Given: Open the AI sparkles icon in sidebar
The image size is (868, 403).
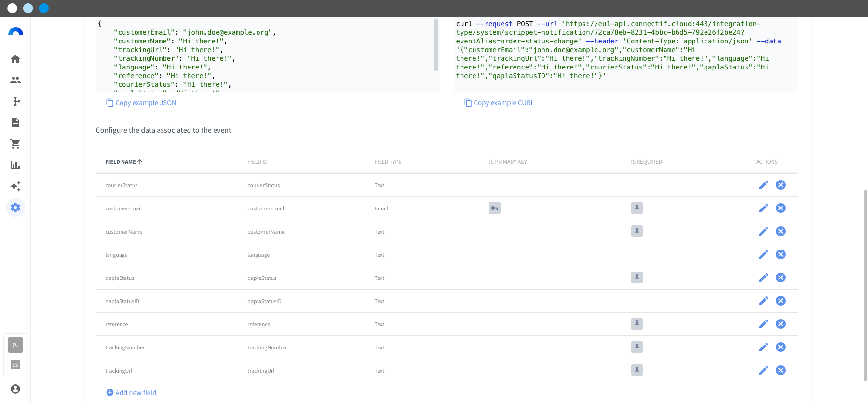Looking at the screenshot, I should pos(15,186).
